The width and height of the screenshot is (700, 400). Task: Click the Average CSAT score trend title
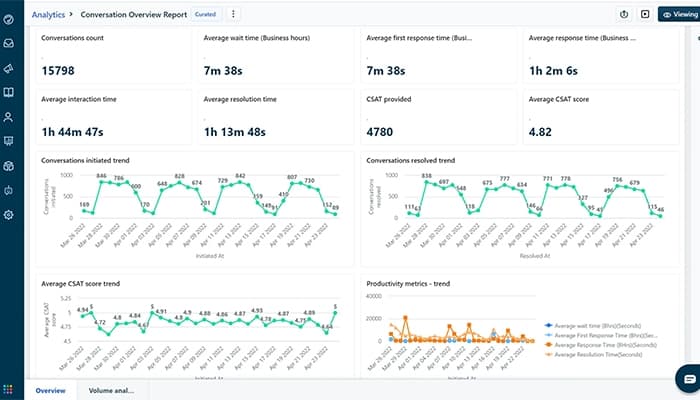coord(80,283)
